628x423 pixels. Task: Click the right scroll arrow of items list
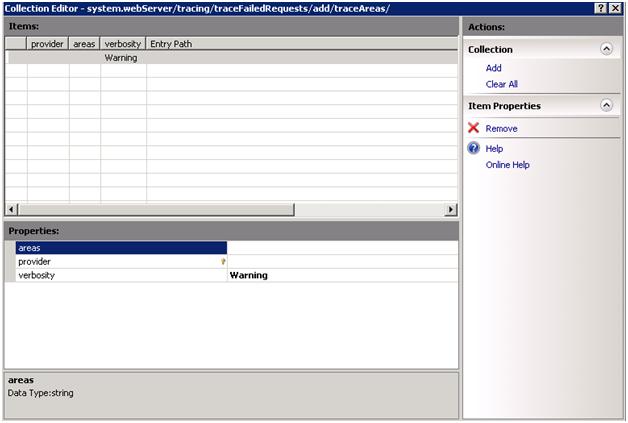point(451,209)
